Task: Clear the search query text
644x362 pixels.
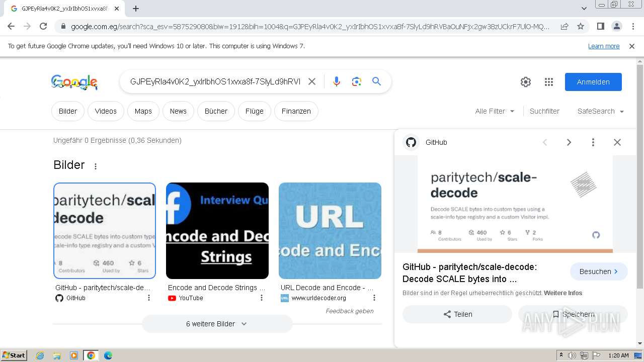Action: pyautogui.click(x=312, y=81)
